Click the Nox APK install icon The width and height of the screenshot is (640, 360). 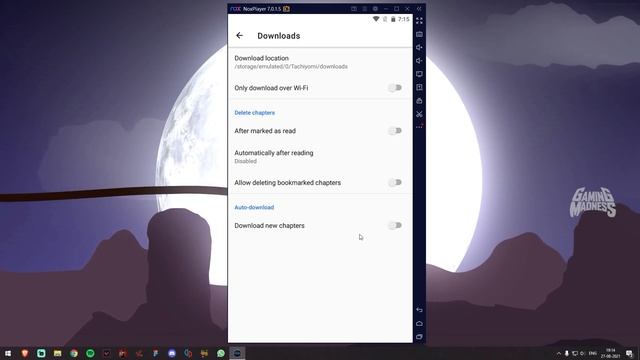pyautogui.click(x=419, y=87)
